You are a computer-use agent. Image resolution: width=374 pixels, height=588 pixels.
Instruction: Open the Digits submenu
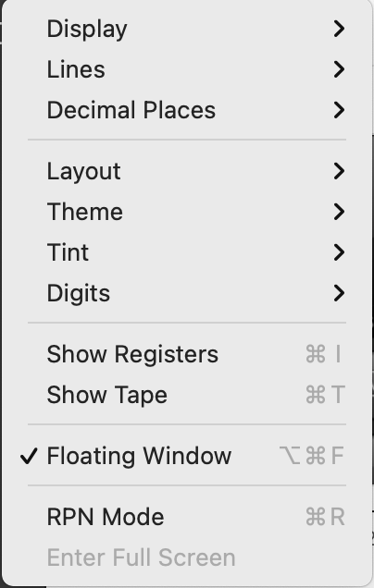(x=187, y=293)
